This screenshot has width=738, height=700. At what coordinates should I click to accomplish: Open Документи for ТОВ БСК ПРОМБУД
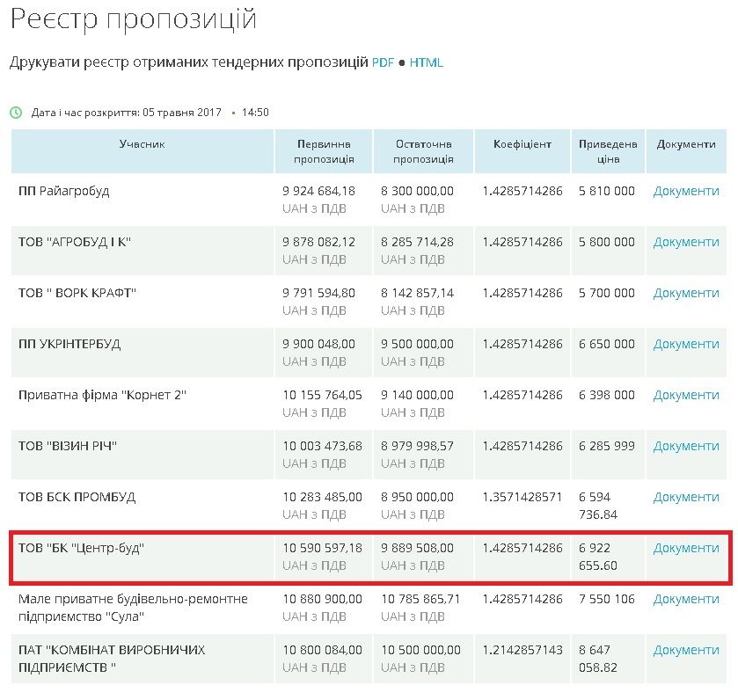[686, 496]
